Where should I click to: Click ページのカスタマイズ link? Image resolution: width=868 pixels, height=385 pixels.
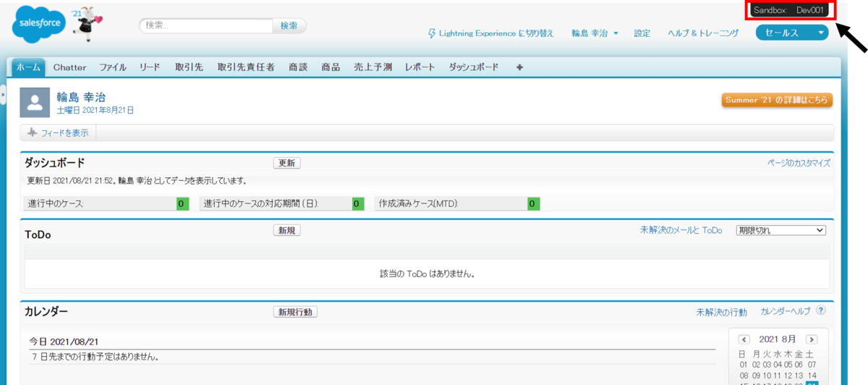[799, 163]
